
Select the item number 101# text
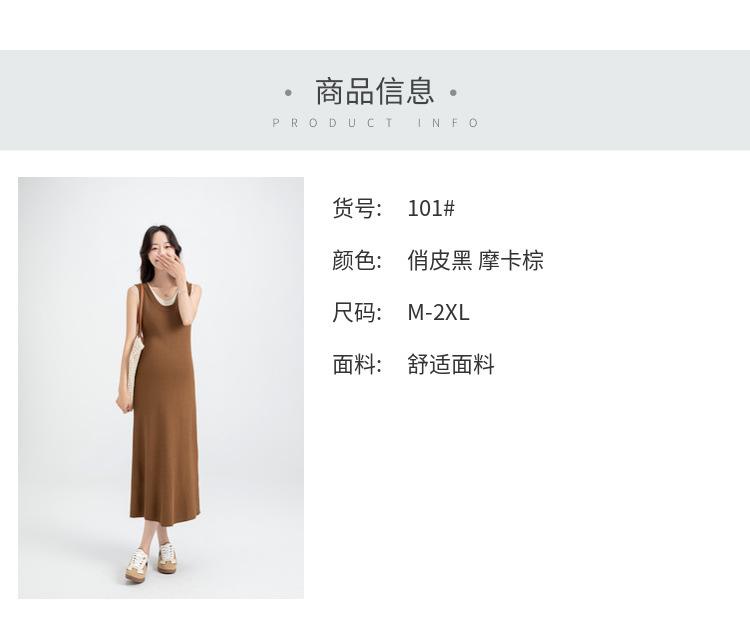(x=431, y=208)
